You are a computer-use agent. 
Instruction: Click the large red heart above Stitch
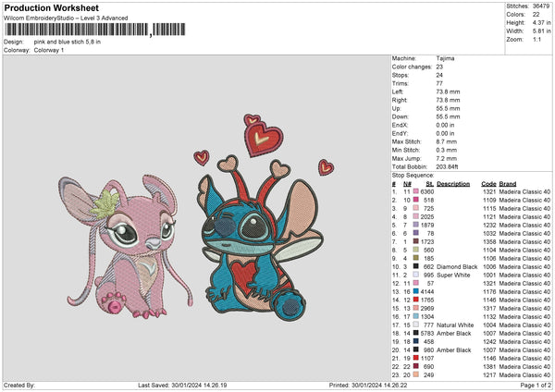264,139
